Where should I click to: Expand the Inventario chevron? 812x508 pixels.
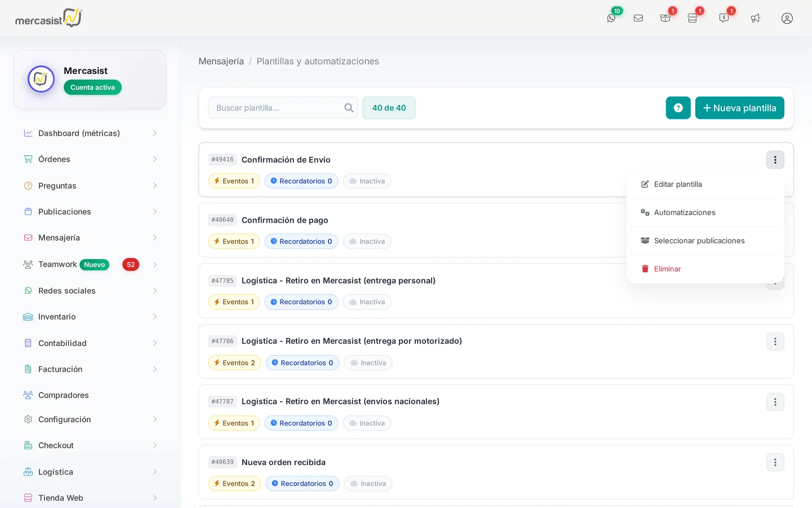click(x=155, y=317)
